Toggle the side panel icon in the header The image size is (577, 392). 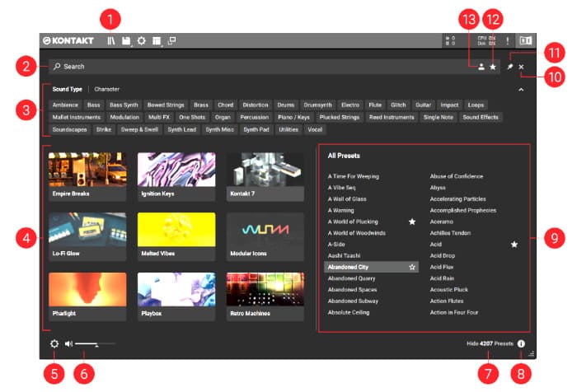pos(525,40)
